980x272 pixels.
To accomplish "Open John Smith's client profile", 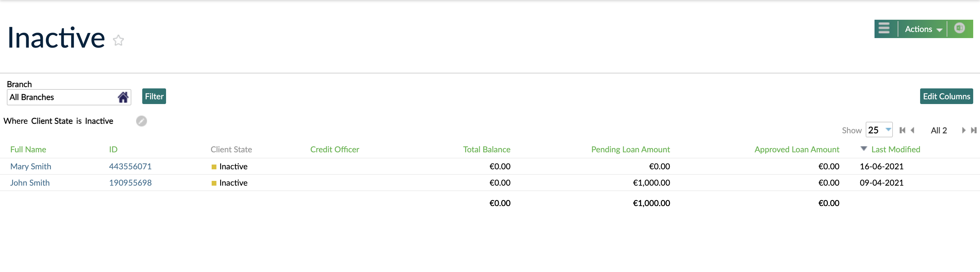I will pos(30,183).
